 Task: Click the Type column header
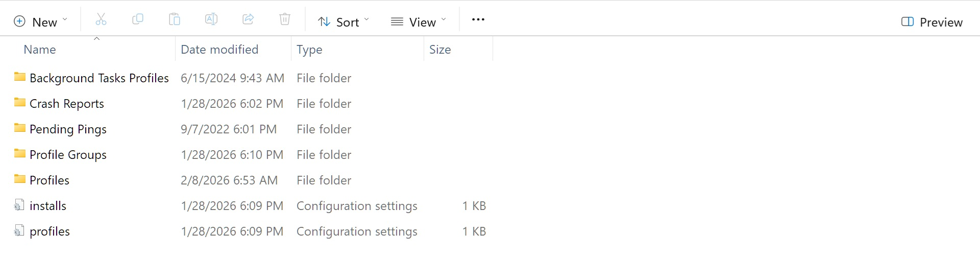click(309, 50)
